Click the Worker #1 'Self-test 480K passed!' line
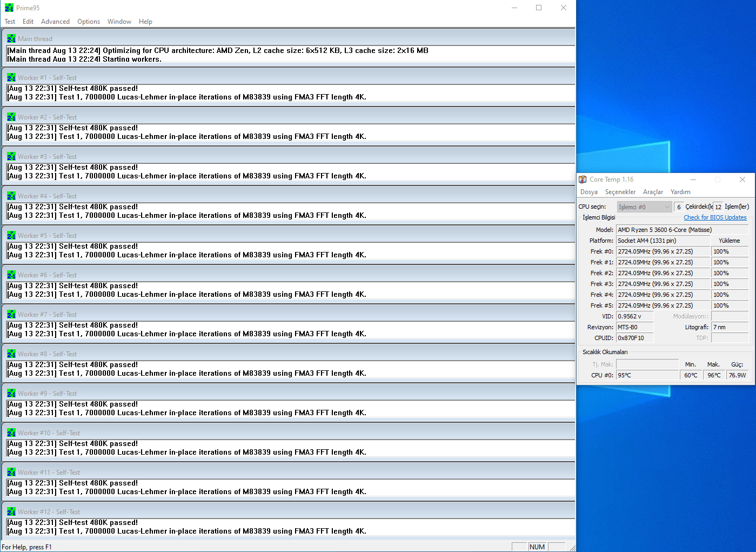Image resolution: width=756 pixels, height=552 pixels. pos(72,89)
